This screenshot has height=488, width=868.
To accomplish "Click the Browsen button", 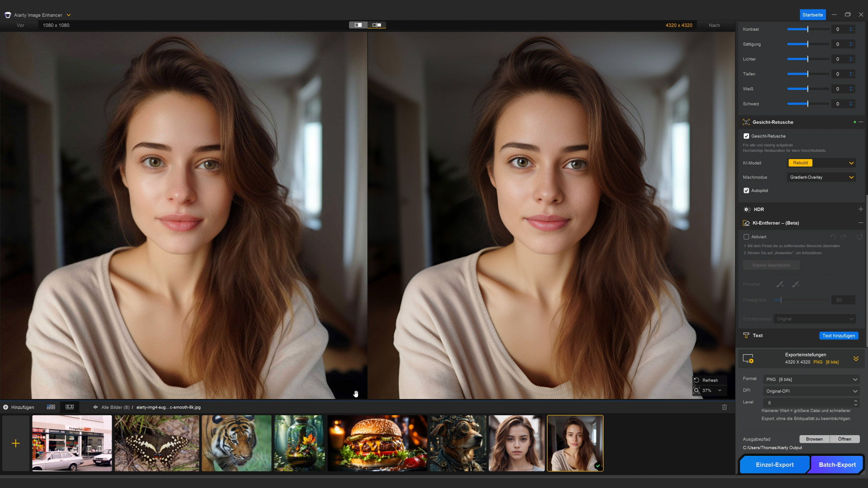I will pos(814,439).
